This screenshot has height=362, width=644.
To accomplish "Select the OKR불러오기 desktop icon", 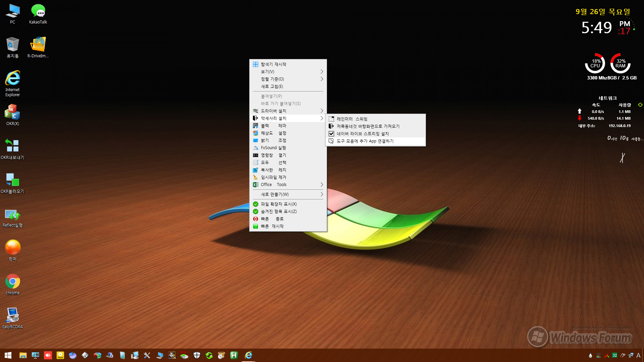I will [12, 183].
